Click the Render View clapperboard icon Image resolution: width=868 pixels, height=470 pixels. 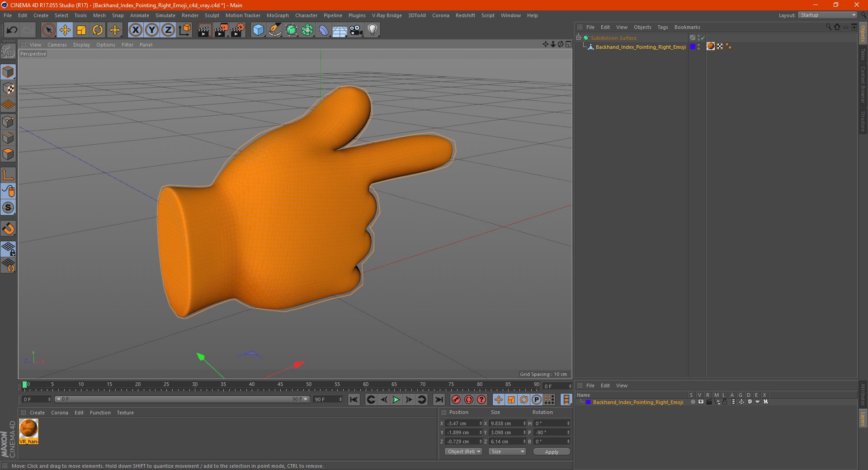(204, 30)
